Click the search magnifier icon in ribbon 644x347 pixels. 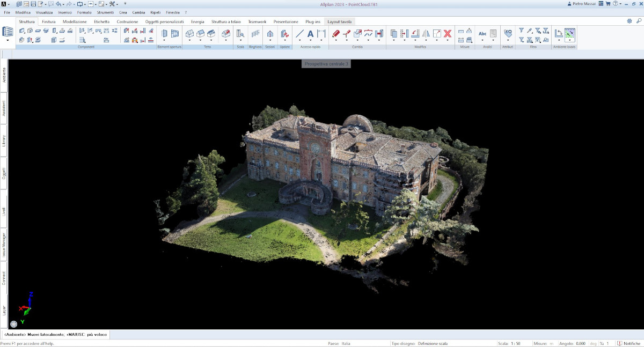tap(638, 21)
